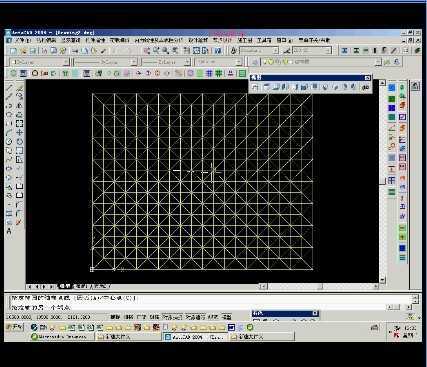Screen dimensions: 427x367
Task: Toggle Snap mode in status bar
Action: click(115, 317)
